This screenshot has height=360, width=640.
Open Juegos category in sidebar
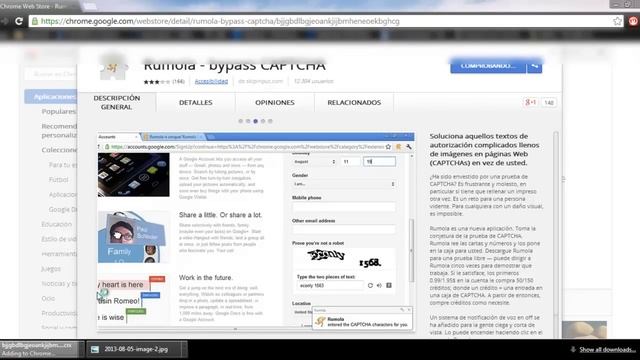point(51,269)
